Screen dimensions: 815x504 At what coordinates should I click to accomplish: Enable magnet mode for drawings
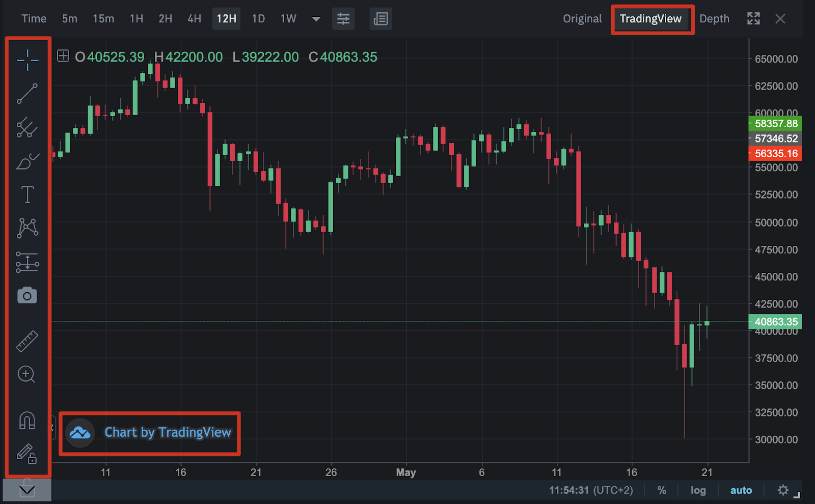[28, 419]
